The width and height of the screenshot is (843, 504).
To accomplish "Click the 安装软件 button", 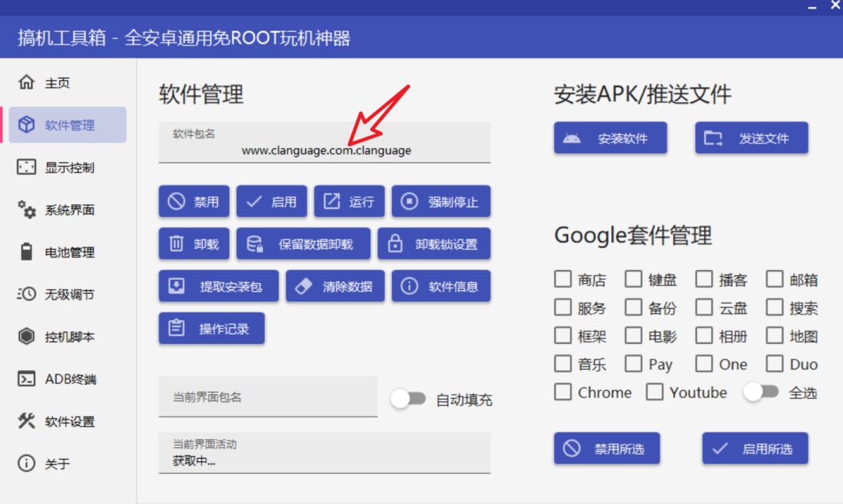I will click(x=610, y=137).
